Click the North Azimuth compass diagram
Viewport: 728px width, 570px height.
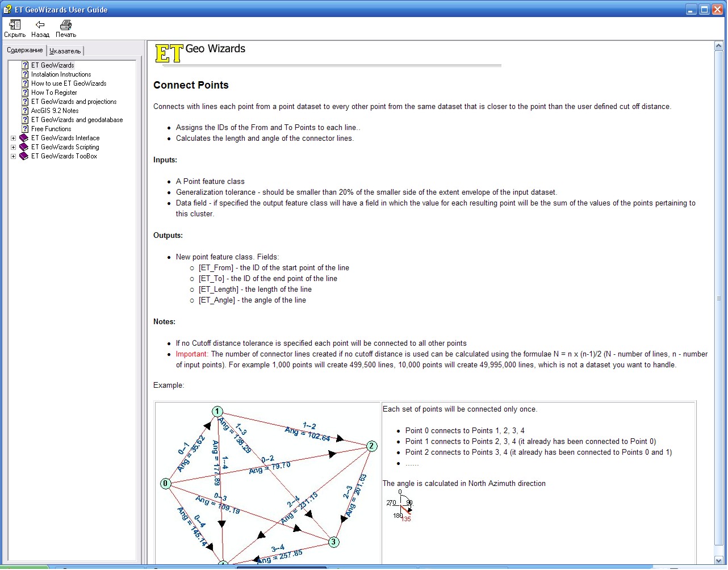pos(400,505)
